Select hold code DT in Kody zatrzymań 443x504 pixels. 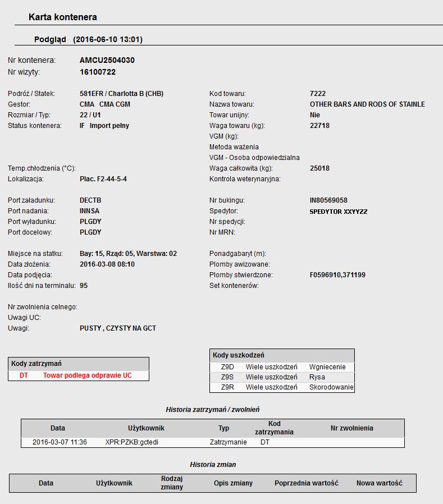24,375
